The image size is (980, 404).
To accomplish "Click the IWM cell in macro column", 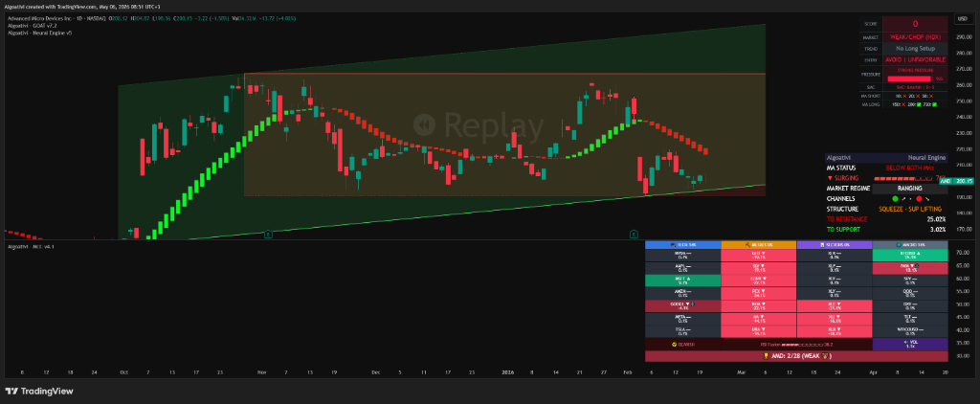I will 910,268.
